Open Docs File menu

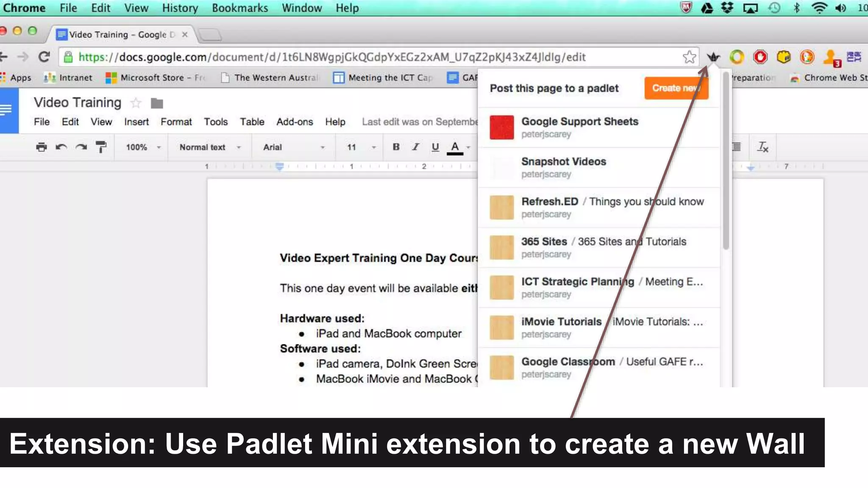(42, 122)
